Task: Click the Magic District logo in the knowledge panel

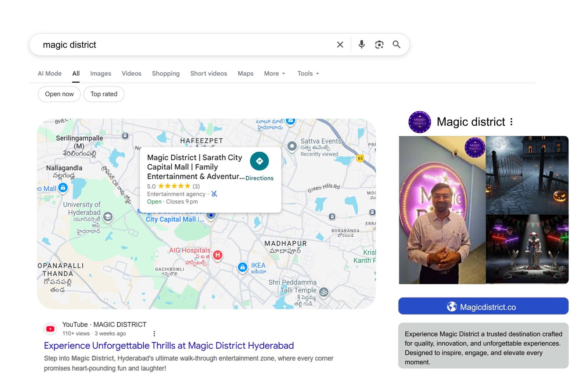Action: 419,122
